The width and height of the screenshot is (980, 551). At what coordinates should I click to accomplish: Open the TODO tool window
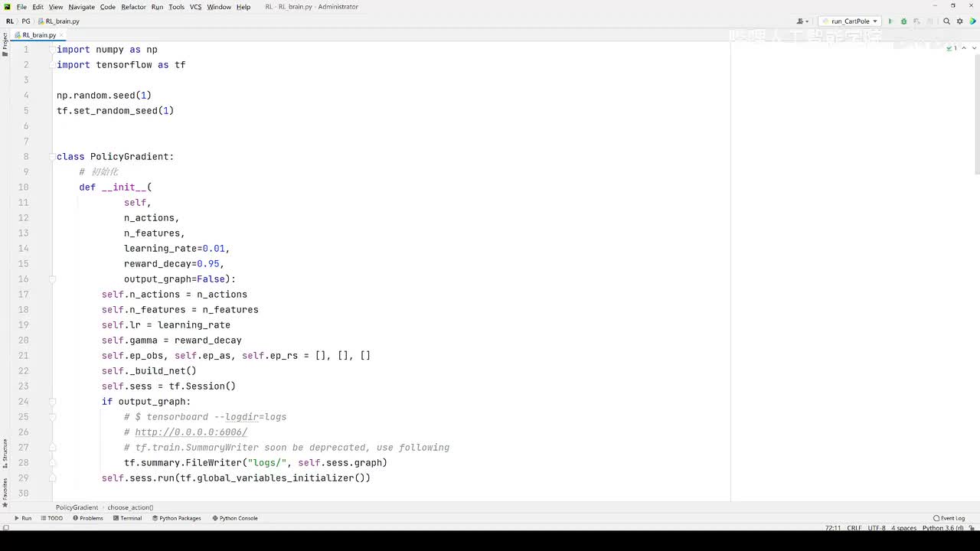pyautogui.click(x=52, y=518)
